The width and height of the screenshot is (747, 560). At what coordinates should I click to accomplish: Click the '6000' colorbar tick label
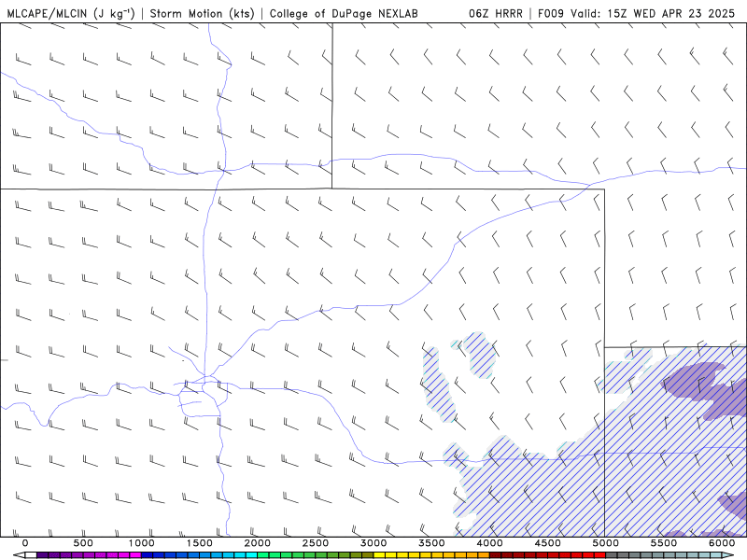pos(722,543)
